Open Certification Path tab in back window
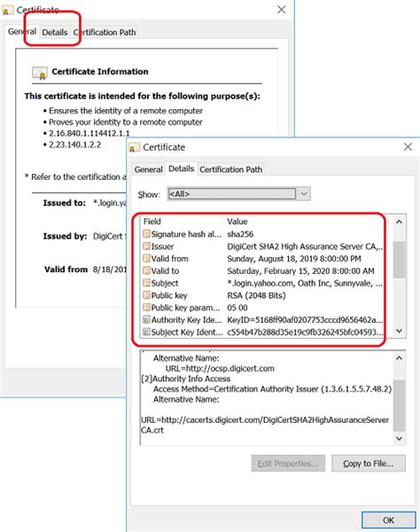The image size is (420, 532). (105, 33)
